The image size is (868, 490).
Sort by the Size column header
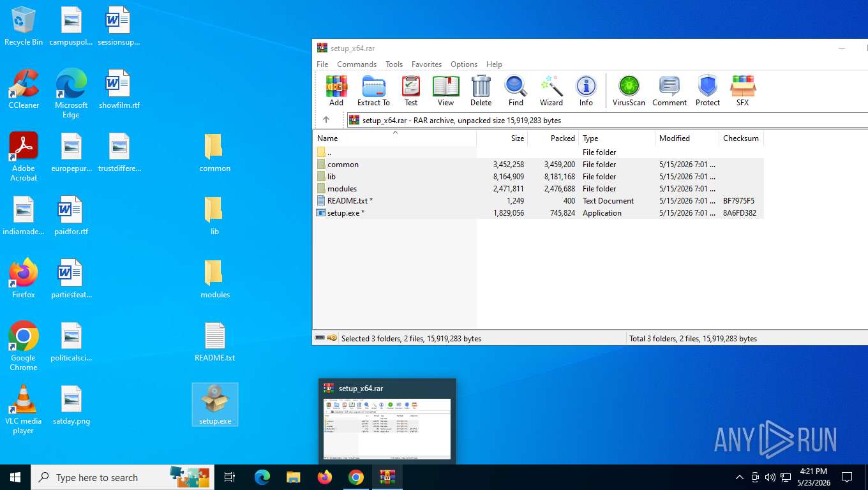click(502, 138)
